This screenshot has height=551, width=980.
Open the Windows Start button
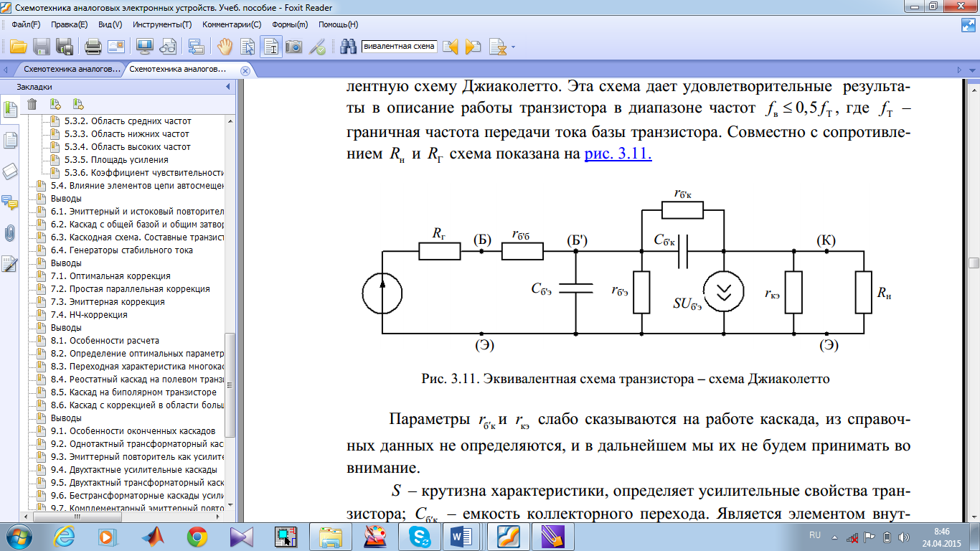pos(19,536)
